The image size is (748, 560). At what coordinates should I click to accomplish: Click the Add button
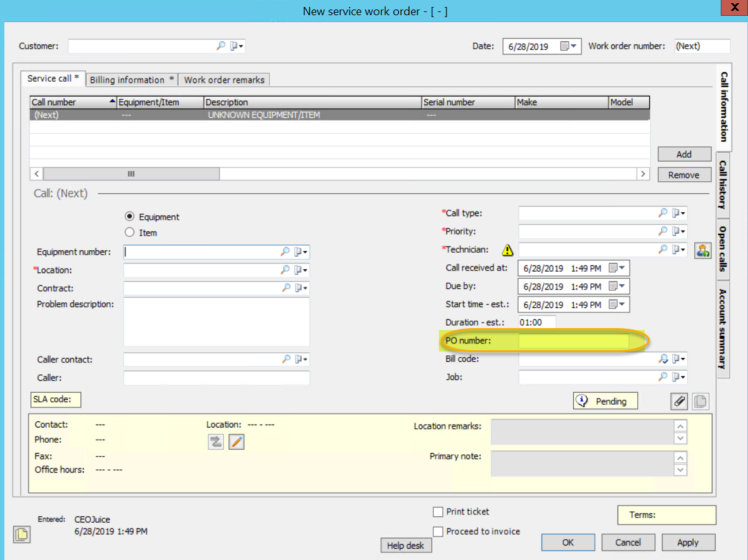684,154
